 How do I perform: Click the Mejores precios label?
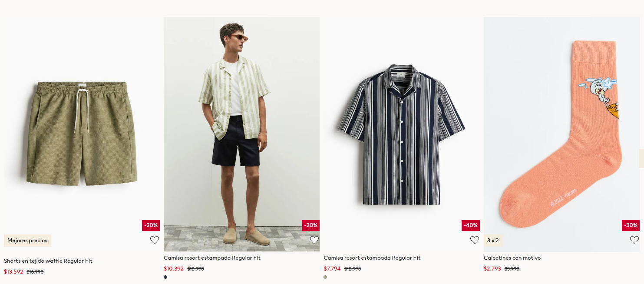coord(27,241)
